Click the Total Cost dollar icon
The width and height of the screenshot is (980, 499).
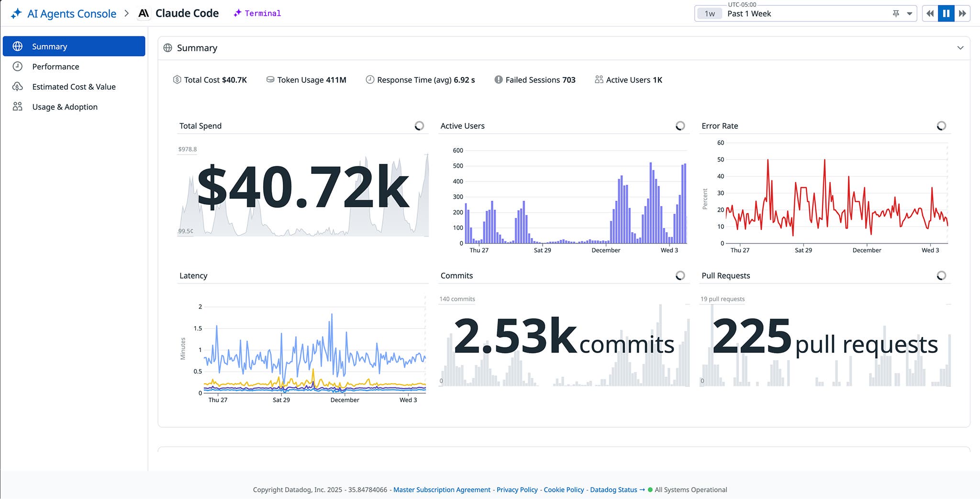pyautogui.click(x=177, y=79)
